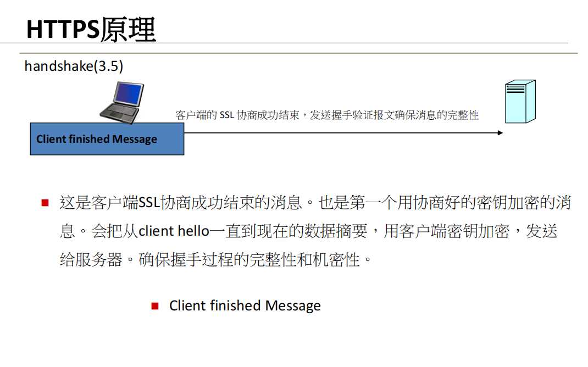Click the red bullet before the Chinese paragraph
Screen dimensions: 588x367
(45, 203)
